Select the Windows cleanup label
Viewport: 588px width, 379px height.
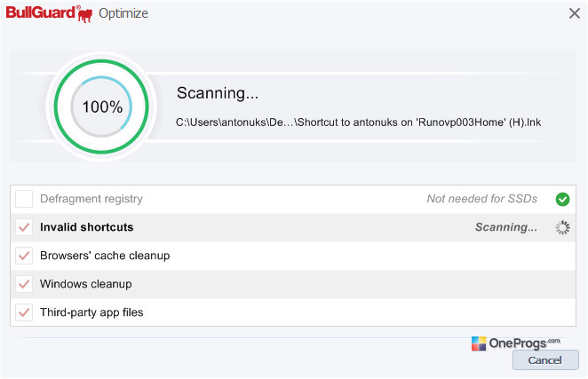[x=86, y=284]
